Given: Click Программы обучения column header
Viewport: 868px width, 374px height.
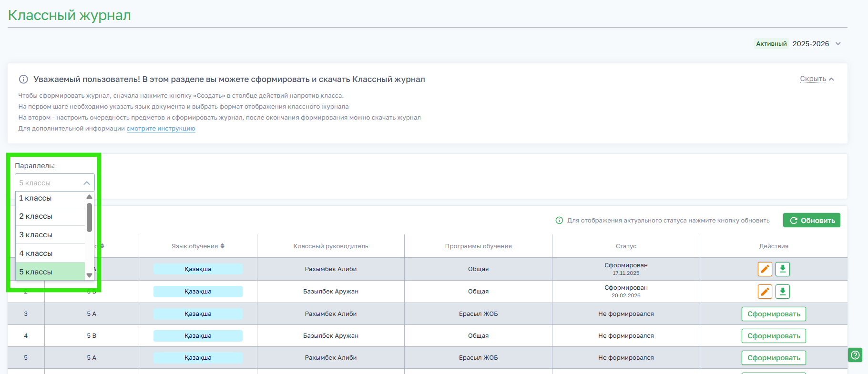Looking at the screenshot, I should [x=478, y=246].
